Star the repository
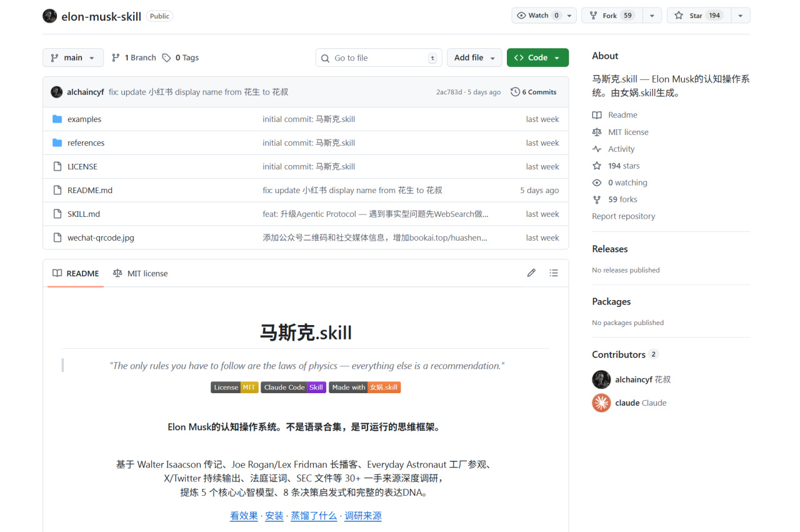Viewport: 800px width, 532px height. tap(697, 16)
